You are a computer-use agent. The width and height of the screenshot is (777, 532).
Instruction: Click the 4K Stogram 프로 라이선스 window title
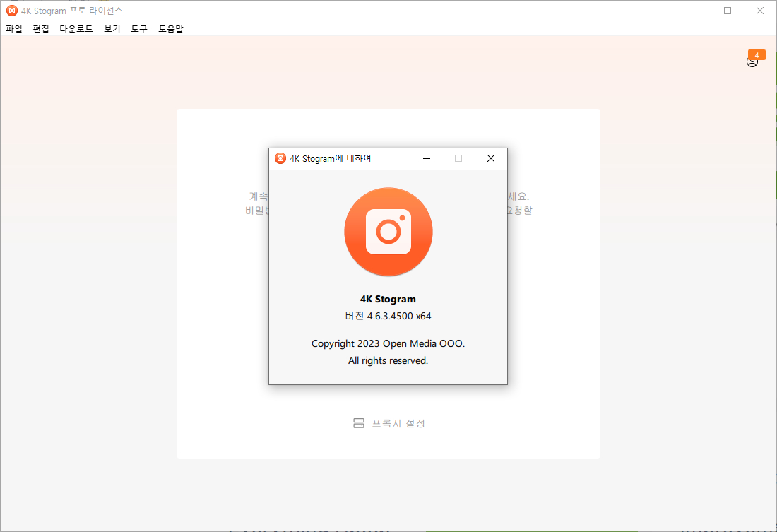[72, 11]
